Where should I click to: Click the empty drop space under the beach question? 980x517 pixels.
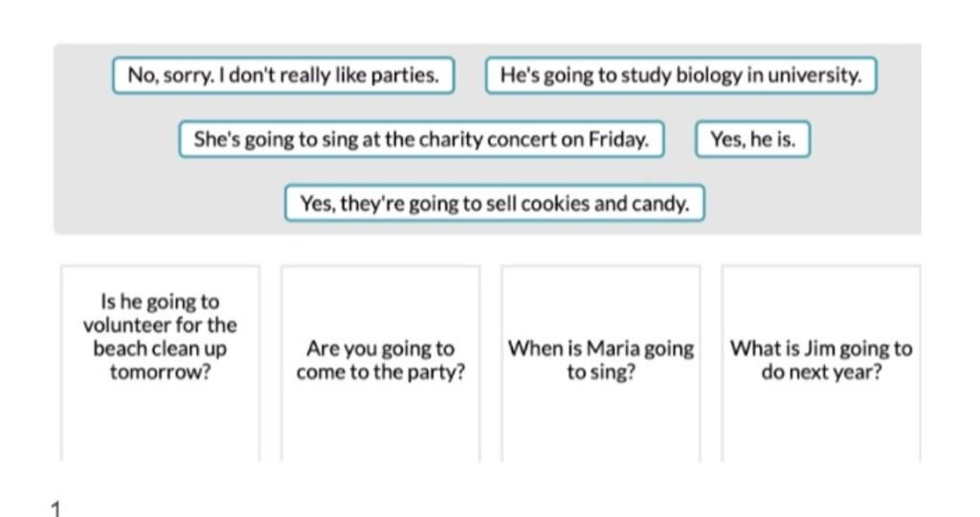(160, 425)
